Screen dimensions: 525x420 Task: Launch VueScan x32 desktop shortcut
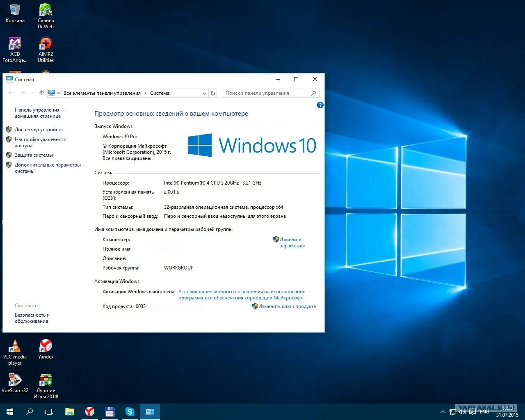(x=15, y=383)
